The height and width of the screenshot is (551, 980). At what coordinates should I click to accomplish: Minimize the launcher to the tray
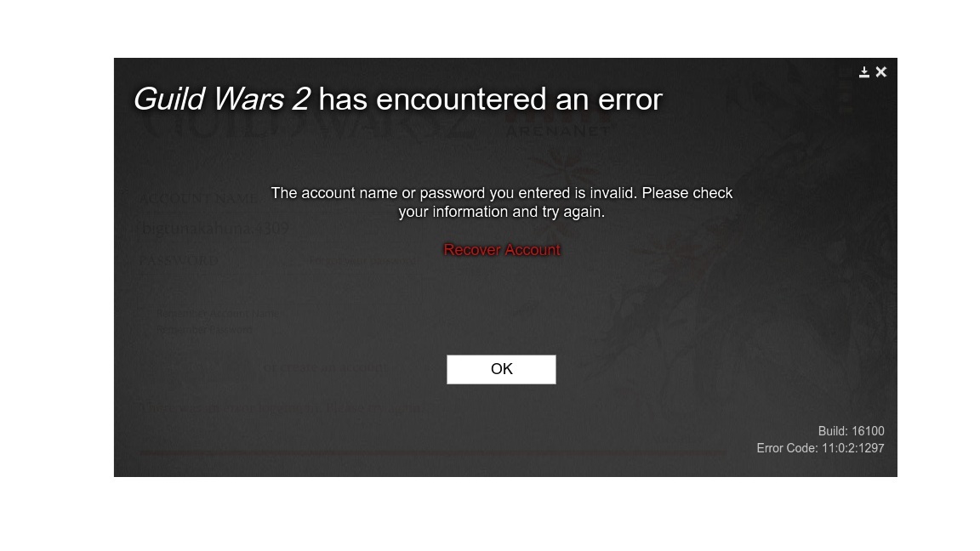tap(863, 72)
